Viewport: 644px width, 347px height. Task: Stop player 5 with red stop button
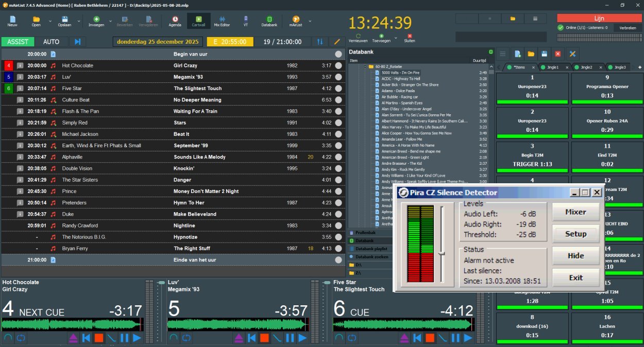pyautogui.click(x=264, y=338)
